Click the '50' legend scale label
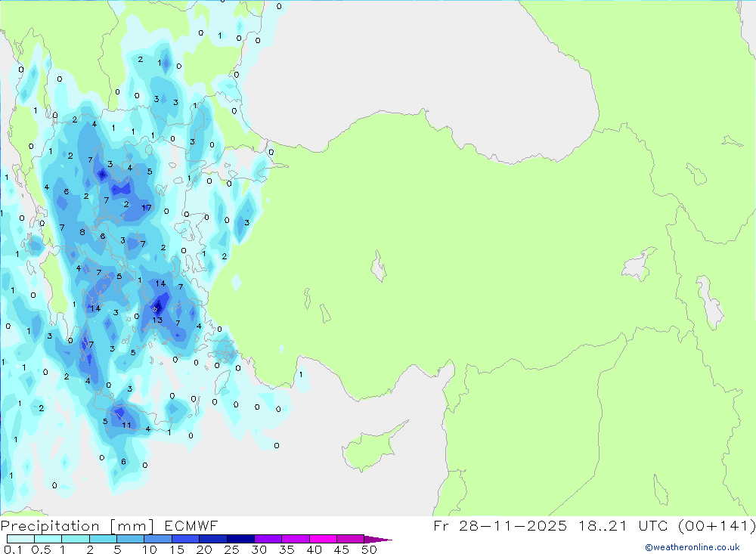The image size is (756, 554). [x=369, y=549]
